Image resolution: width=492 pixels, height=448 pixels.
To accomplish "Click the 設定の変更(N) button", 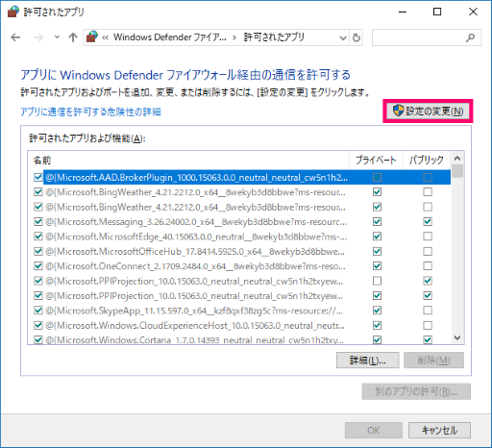I will [428, 112].
